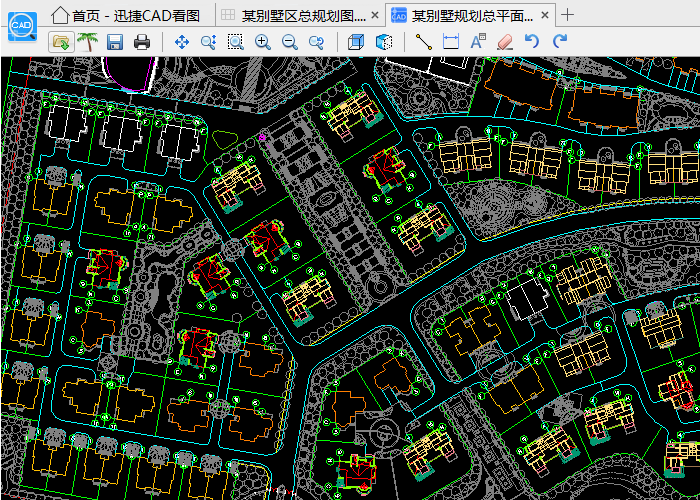Redo the last action
Screen dimensions: 700x500
(x=559, y=42)
